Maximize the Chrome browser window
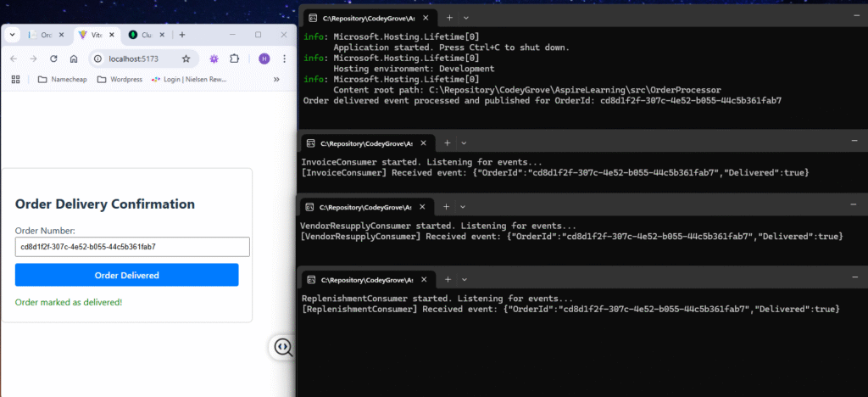Image resolution: width=868 pixels, height=397 pixels. (x=258, y=35)
